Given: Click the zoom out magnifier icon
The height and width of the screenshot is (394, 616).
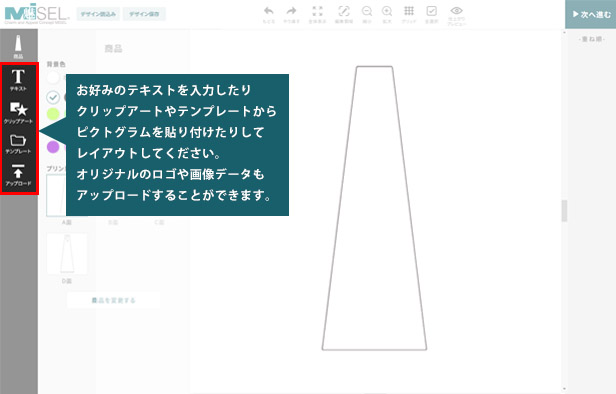Looking at the screenshot, I should [x=367, y=14].
